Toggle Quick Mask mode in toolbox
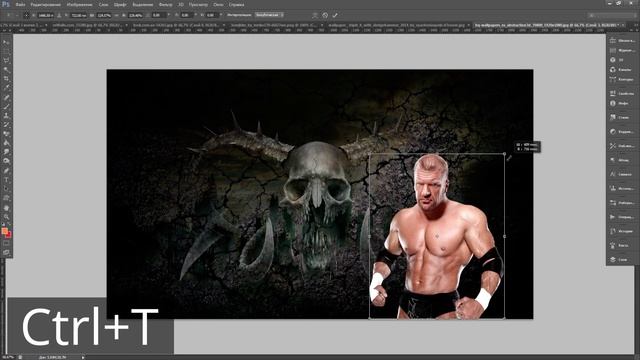Viewport: 640px width, 360px height. [x=6, y=244]
